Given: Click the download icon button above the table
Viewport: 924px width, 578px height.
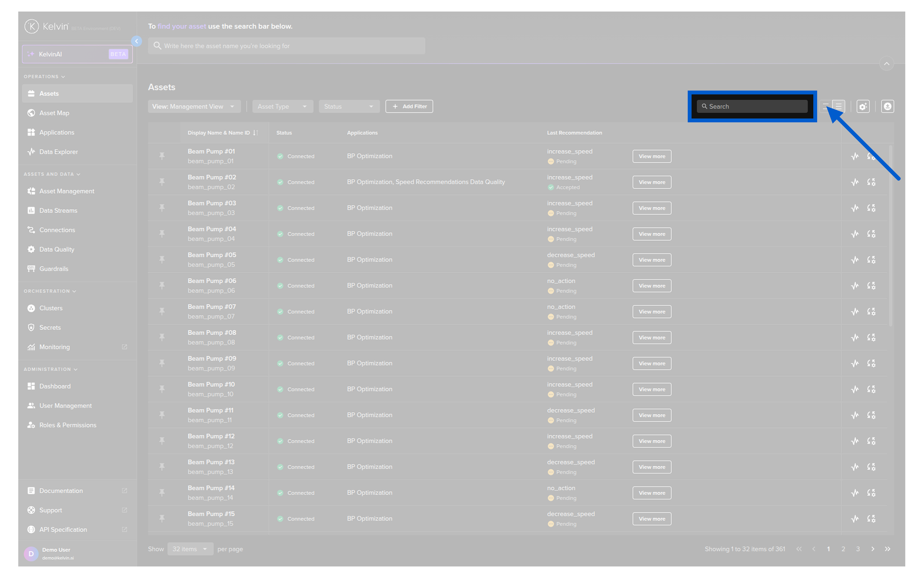Looking at the screenshot, I should pyautogui.click(x=887, y=106).
